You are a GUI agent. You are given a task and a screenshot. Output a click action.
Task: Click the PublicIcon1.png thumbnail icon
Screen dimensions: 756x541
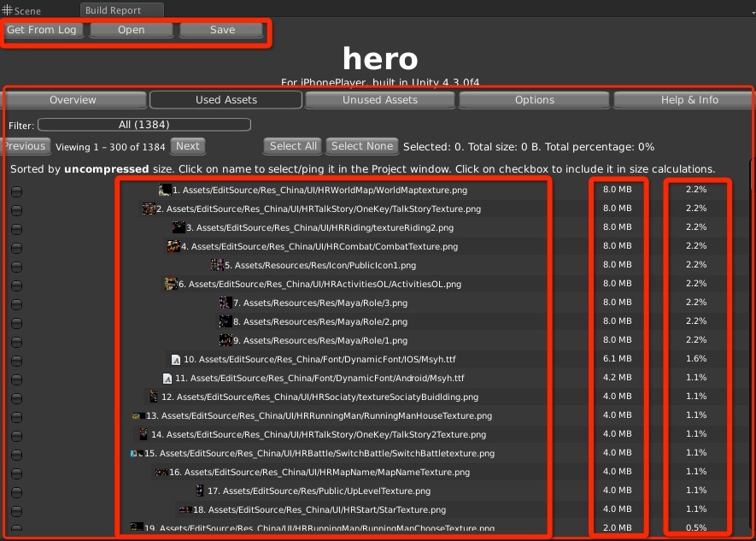[217, 265]
